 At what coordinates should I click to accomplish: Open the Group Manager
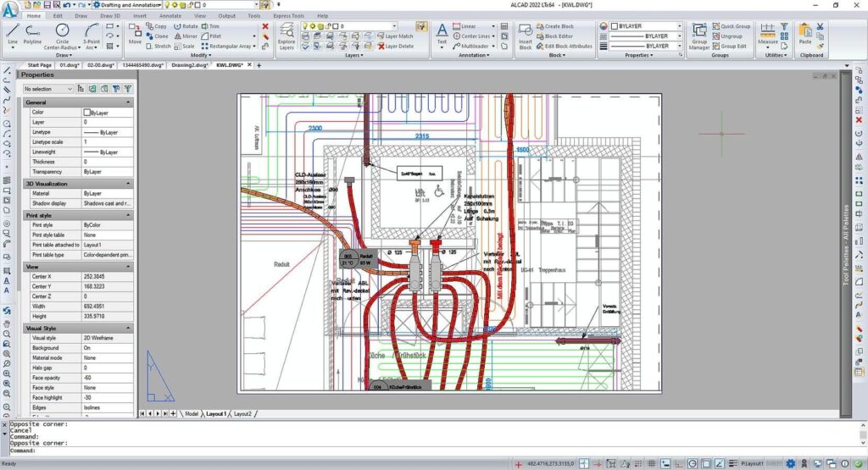pyautogui.click(x=699, y=36)
